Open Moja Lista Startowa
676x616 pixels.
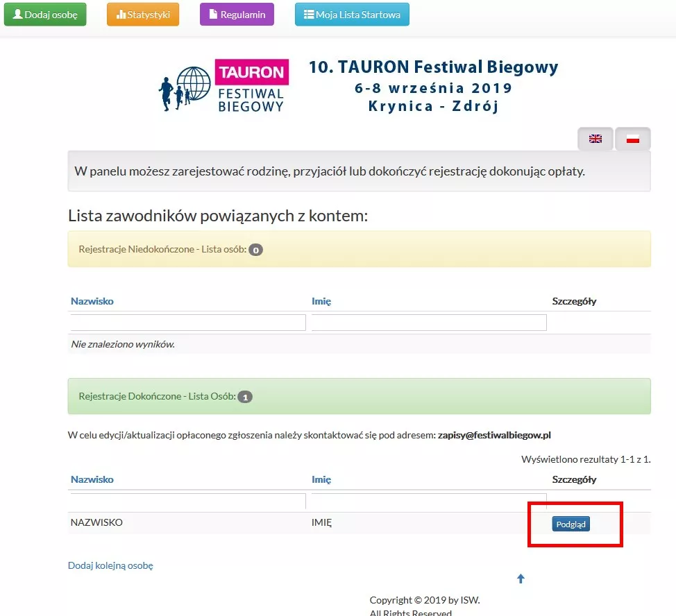click(352, 15)
